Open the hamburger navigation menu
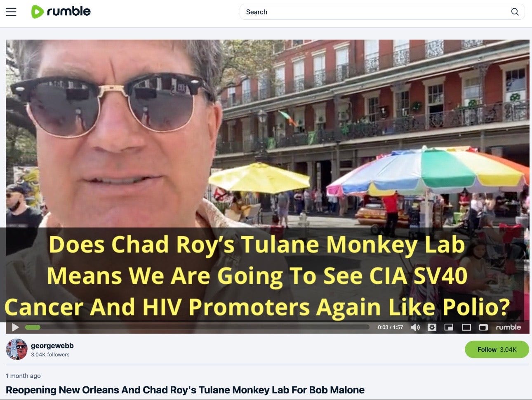The height and width of the screenshot is (400, 532). click(x=11, y=12)
